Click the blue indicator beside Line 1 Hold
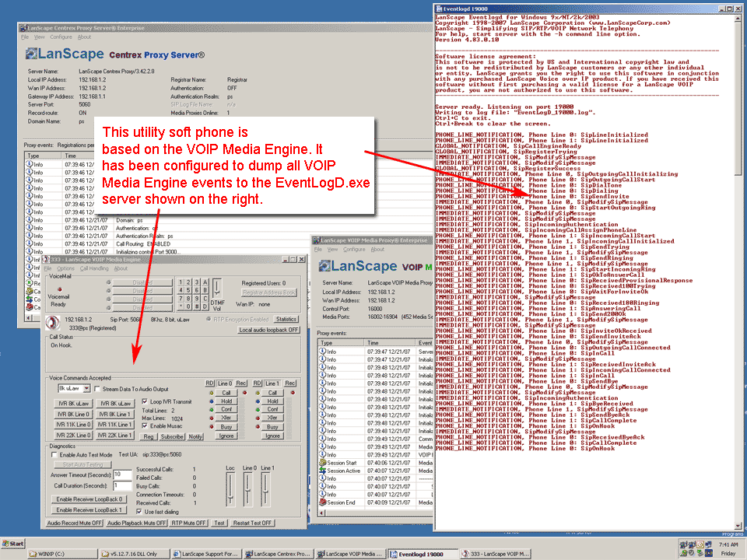 [258, 401]
